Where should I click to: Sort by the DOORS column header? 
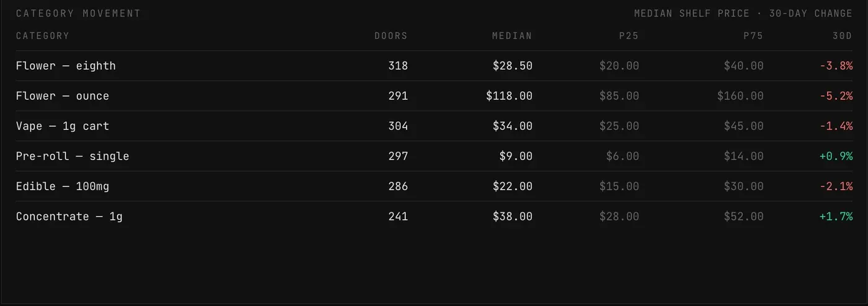391,36
